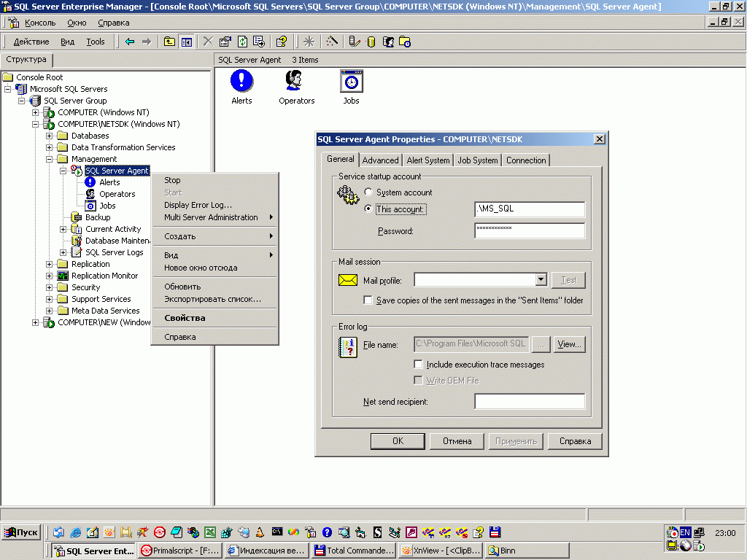Expand the Replication tree node

[x=49, y=264]
